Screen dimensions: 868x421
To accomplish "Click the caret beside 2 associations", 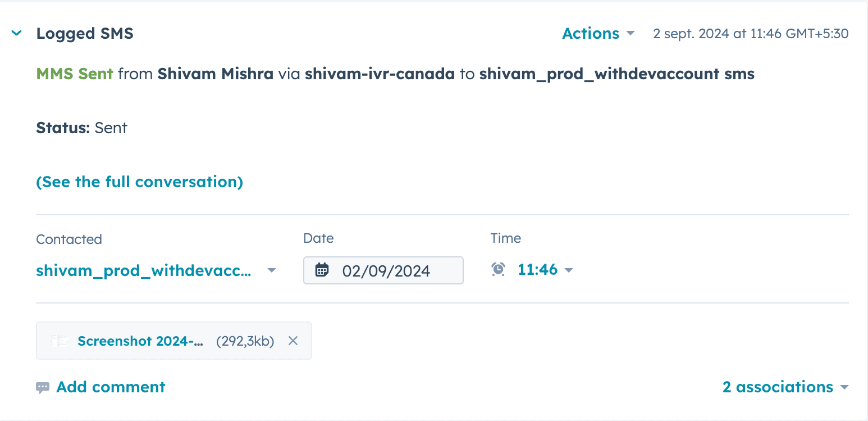I will tap(844, 387).
